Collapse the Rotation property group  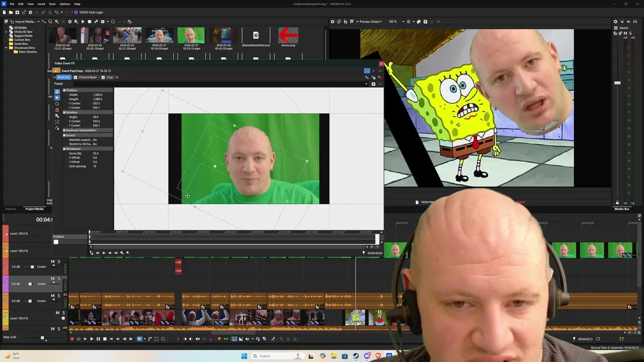click(64, 113)
